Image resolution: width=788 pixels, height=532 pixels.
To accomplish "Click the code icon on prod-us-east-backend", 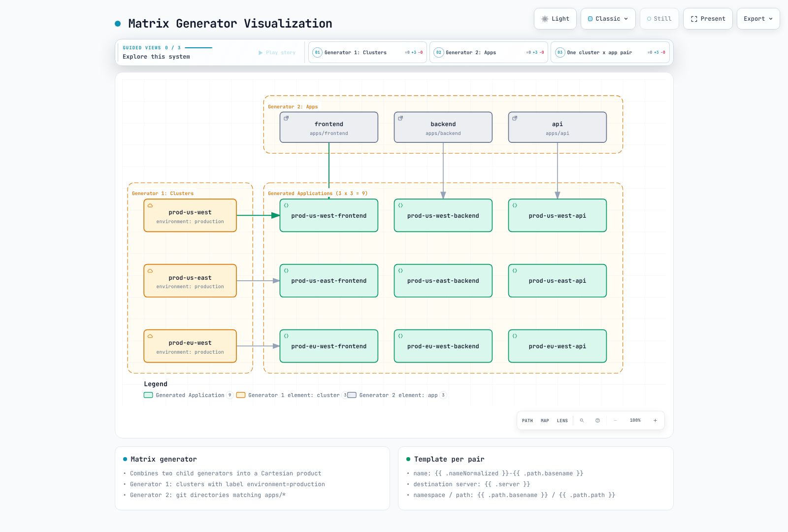I will point(400,271).
